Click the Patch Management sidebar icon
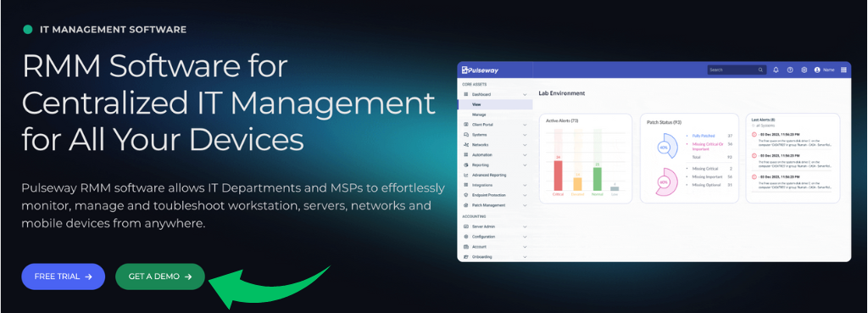 466,205
